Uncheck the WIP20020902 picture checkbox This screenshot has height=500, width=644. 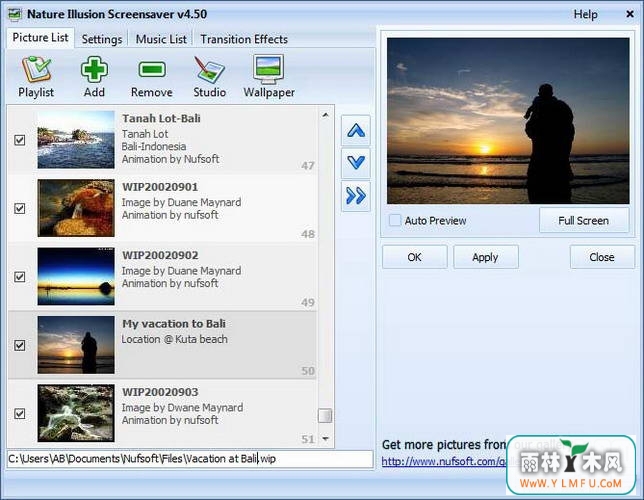point(19,276)
